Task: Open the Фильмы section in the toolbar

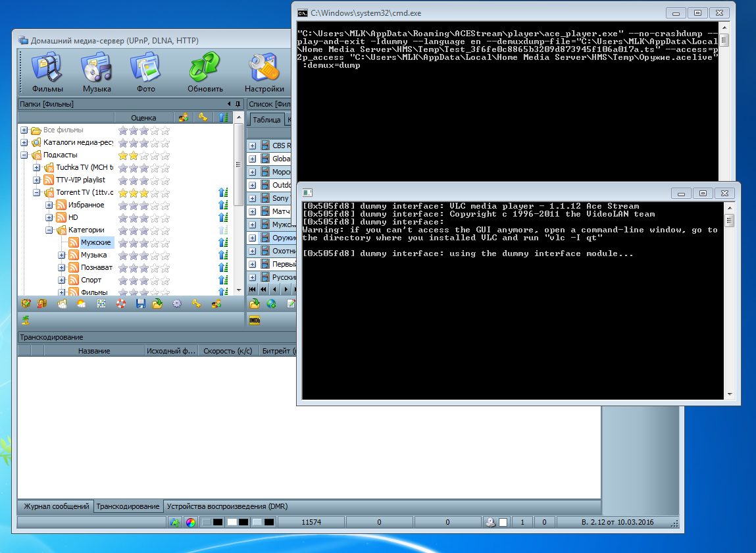Action: tap(47, 72)
